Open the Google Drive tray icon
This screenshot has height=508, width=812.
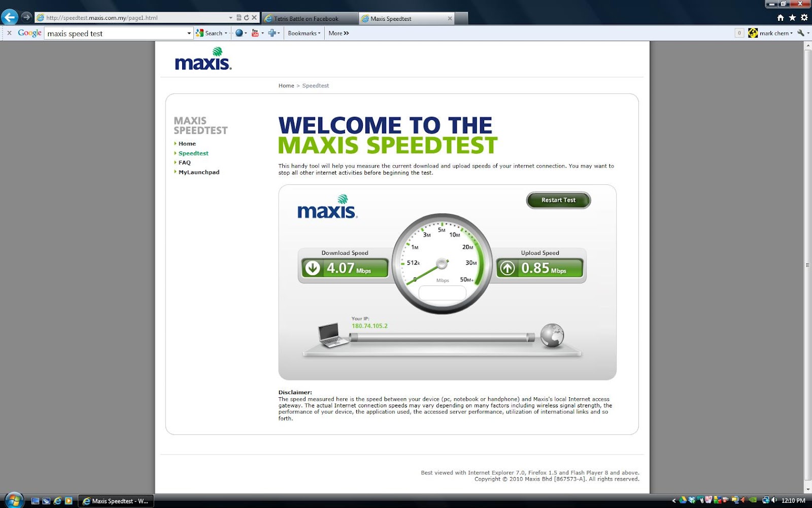coord(683,500)
